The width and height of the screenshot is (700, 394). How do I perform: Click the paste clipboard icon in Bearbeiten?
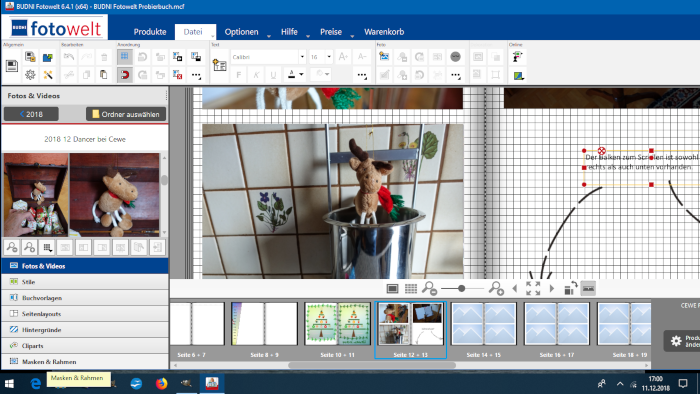[104, 75]
